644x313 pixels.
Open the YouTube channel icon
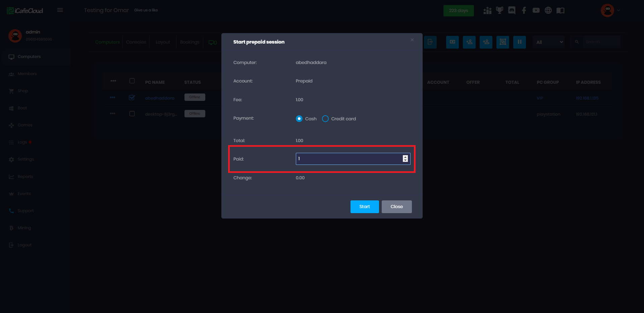(536, 10)
